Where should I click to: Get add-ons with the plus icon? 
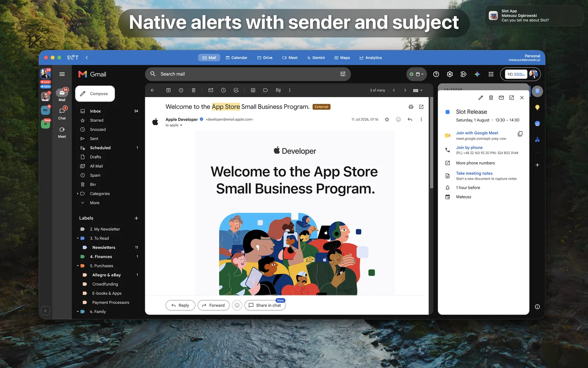(537, 165)
